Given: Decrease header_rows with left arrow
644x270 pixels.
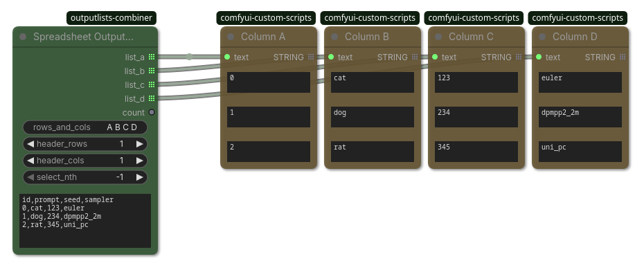Looking at the screenshot, I should [x=30, y=144].
